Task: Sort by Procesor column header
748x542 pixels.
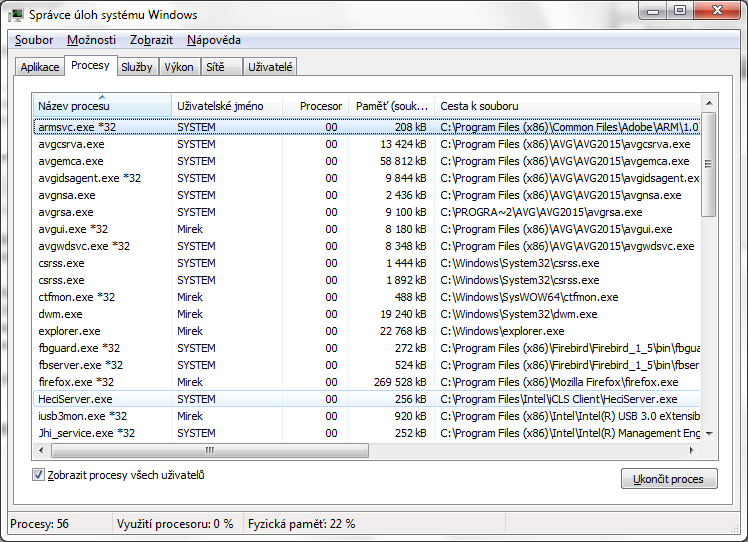Action: coord(316,105)
